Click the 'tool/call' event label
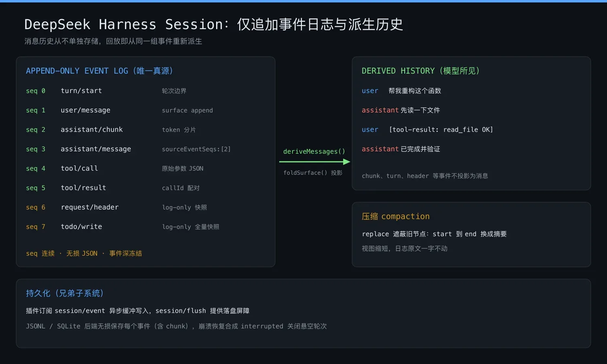The image size is (607, 364). click(x=79, y=169)
